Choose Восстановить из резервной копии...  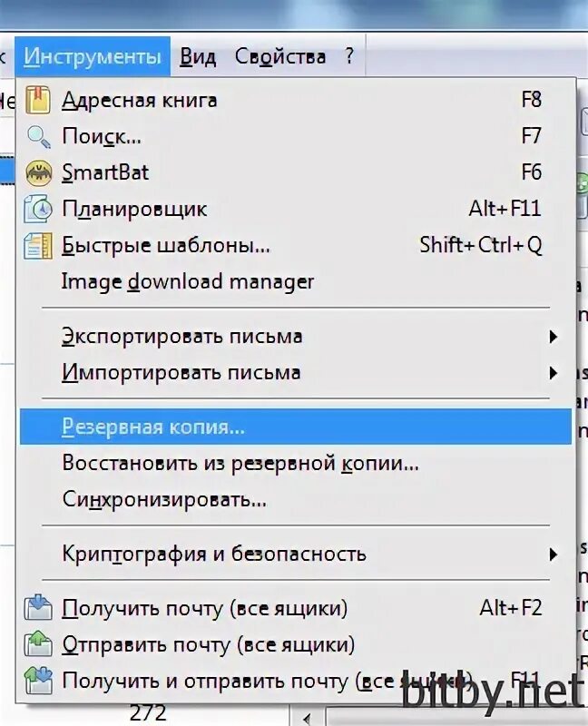(240, 463)
